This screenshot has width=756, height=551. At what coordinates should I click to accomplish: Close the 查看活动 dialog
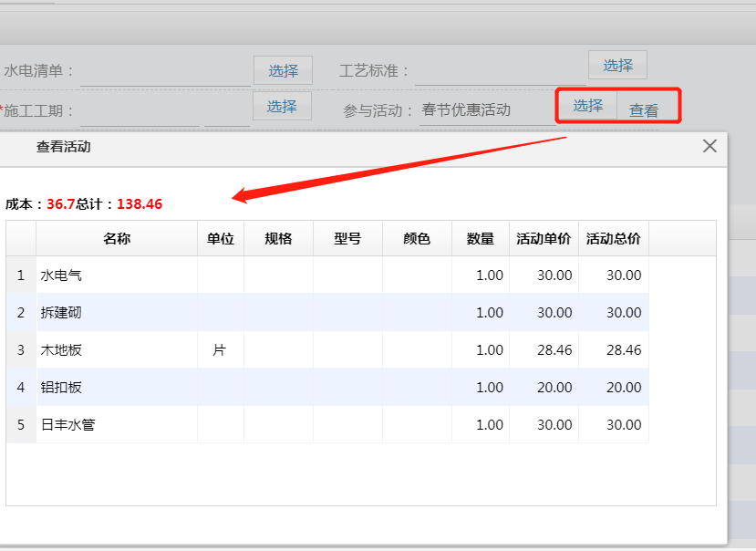click(x=709, y=146)
